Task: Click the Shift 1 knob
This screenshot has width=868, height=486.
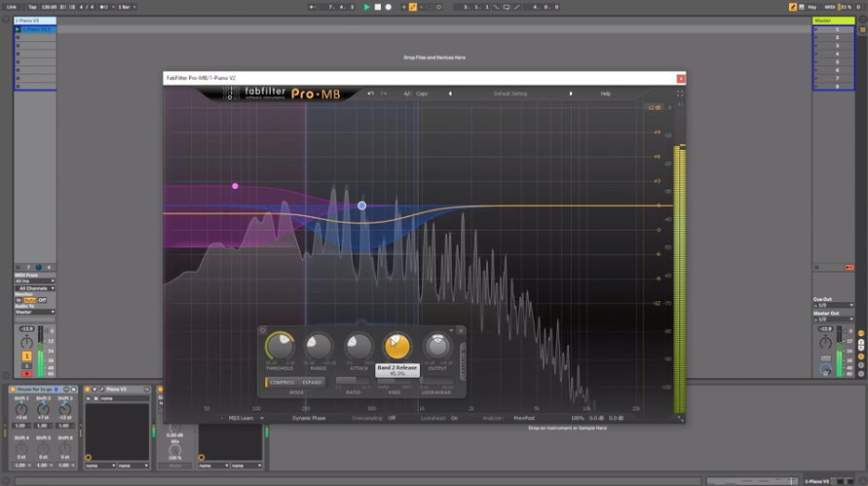Action: (x=21, y=410)
